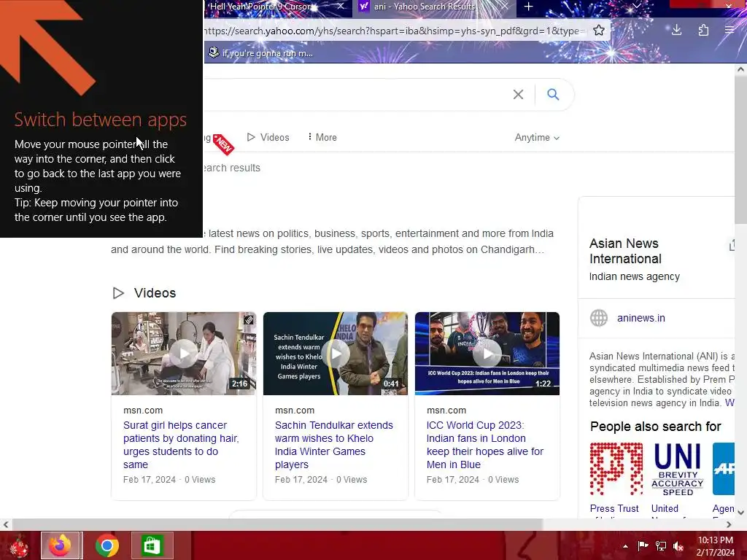Click the 'Indian news agency' subtitle
The height and width of the screenshot is (560, 747).
click(634, 276)
